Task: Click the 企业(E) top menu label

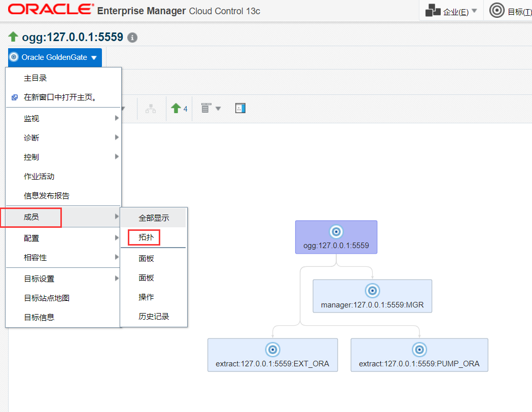Action: click(455, 12)
